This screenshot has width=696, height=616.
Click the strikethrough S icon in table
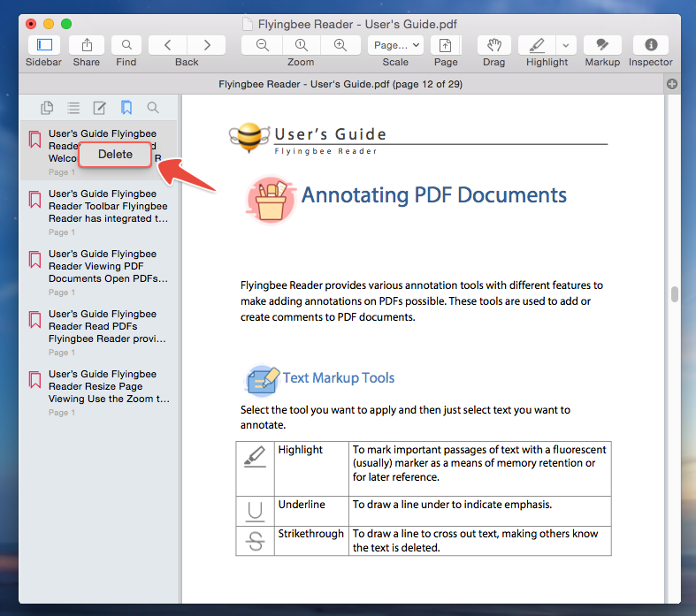[256, 541]
